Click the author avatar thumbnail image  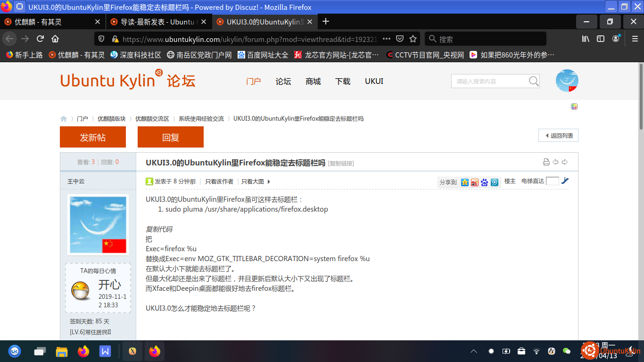point(98,225)
